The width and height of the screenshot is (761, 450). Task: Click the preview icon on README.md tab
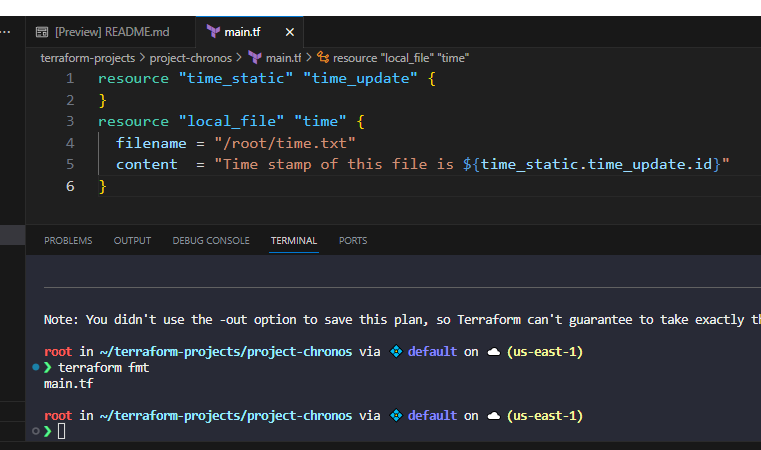pyautogui.click(x=43, y=32)
